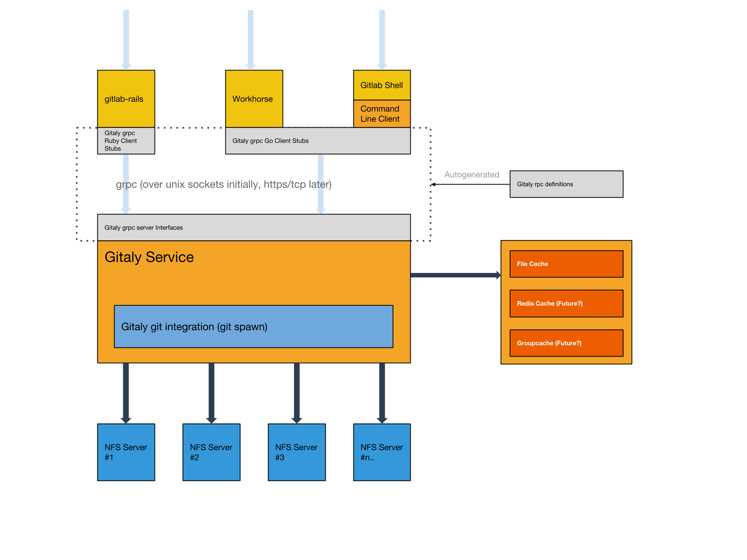Viewport: 747px width, 560px height.
Task: Click Gitaly grpc Ruby Client Stubs box
Action: (x=126, y=141)
